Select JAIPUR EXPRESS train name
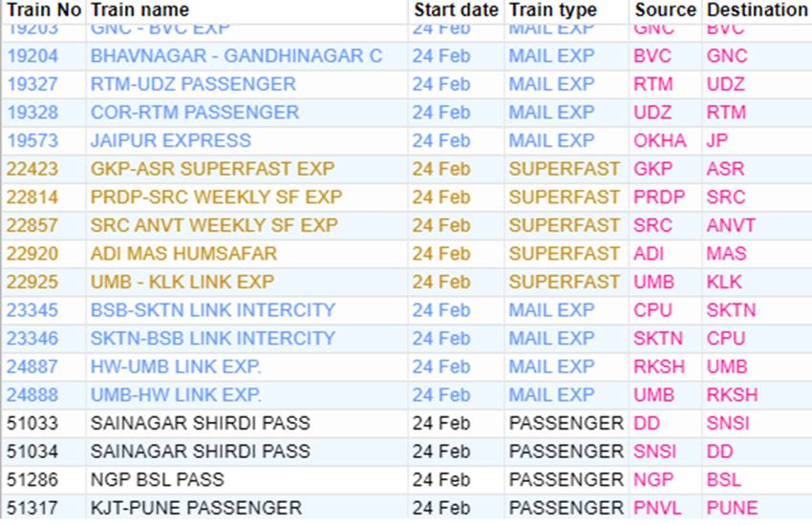Screen dimensions: 812x525 click(x=171, y=141)
